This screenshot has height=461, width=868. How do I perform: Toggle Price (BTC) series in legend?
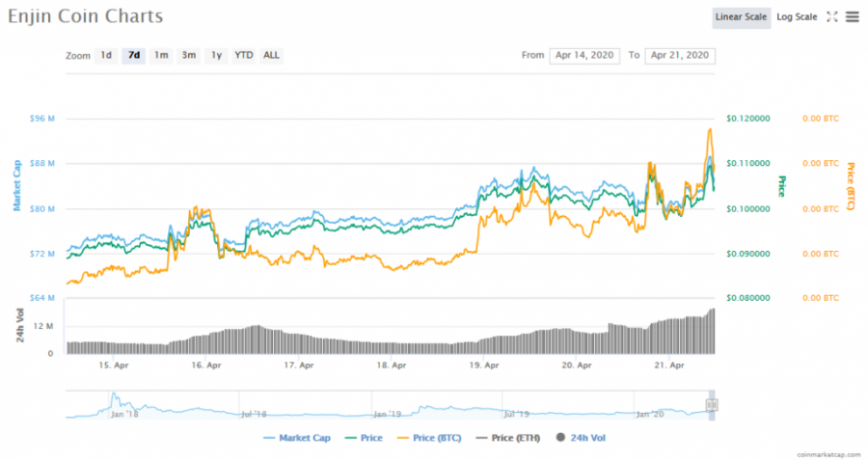(x=429, y=438)
